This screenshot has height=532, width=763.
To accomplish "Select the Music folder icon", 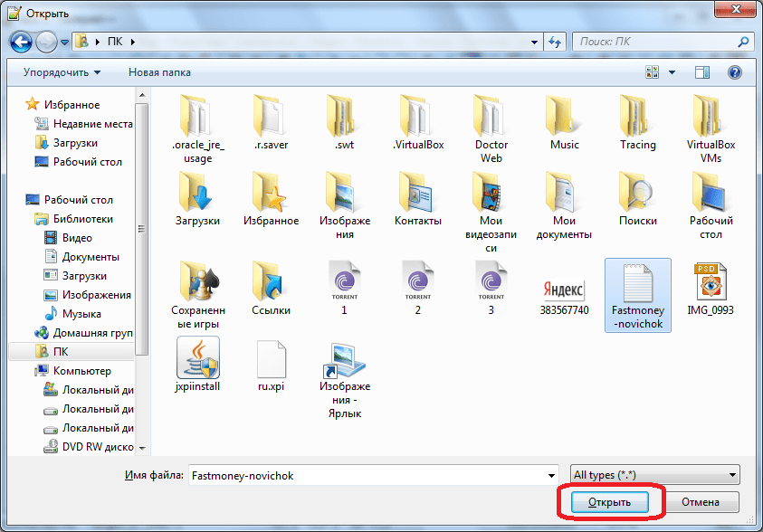I will pos(564,115).
